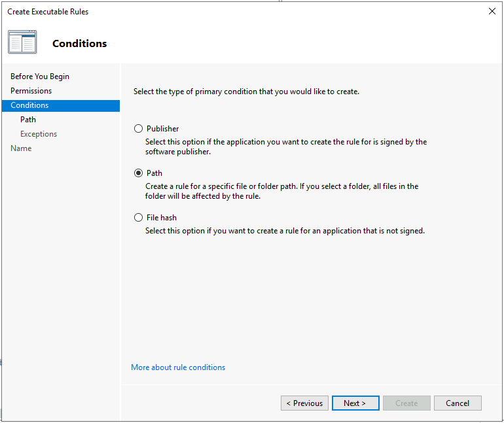Screen dimensions: 504x423
Task: Choose the File hash radio option
Action: pos(138,218)
